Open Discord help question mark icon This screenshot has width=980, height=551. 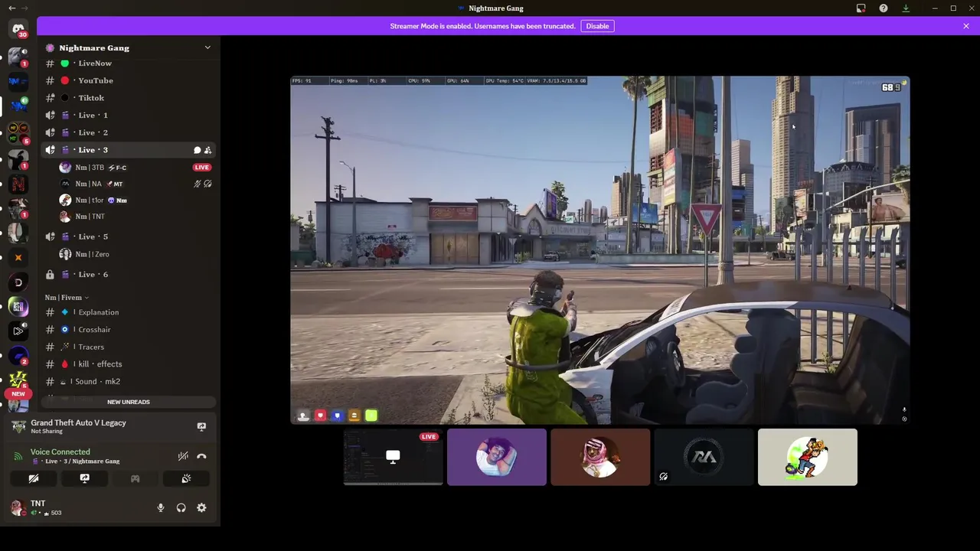(884, 8)
